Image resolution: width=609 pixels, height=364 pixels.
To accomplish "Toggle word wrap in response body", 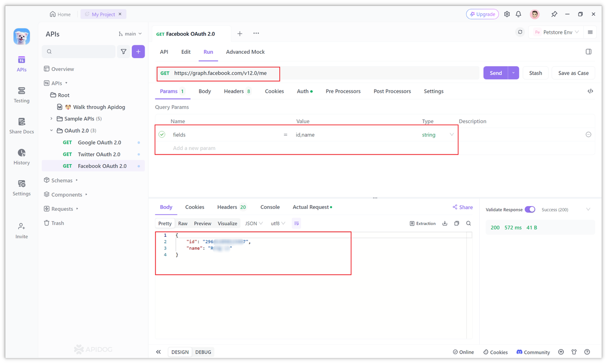I will (296, 223).
